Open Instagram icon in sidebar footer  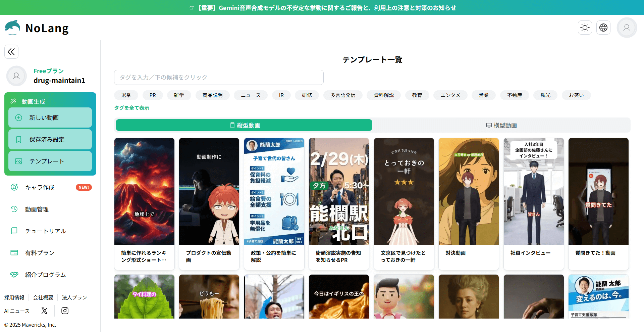[65, 311]
